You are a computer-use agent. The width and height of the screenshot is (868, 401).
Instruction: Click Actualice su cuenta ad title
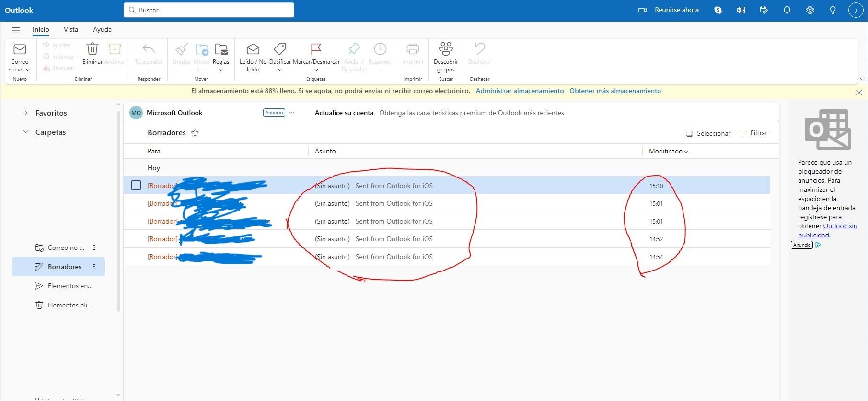point(344,113)
